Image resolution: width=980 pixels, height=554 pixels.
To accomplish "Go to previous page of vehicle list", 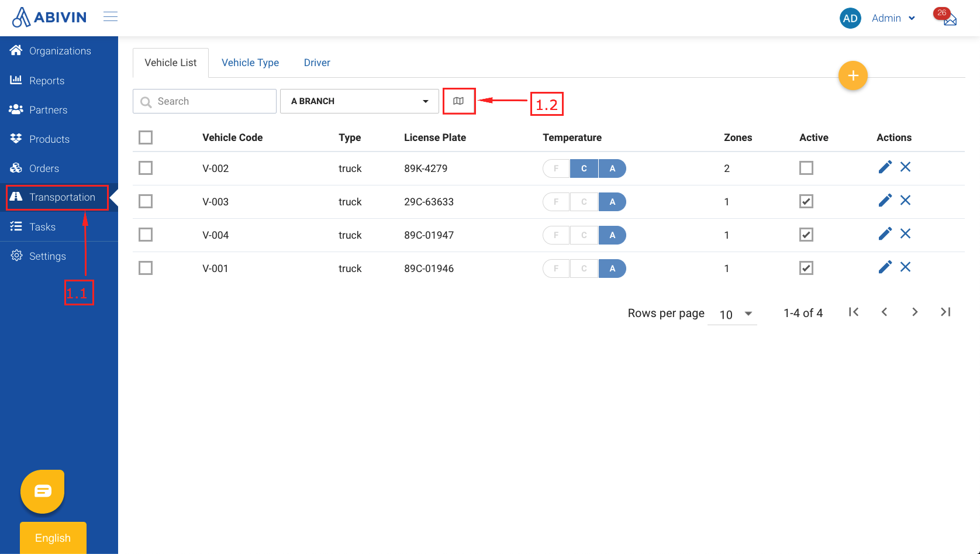I will click(x=884, y=312).
